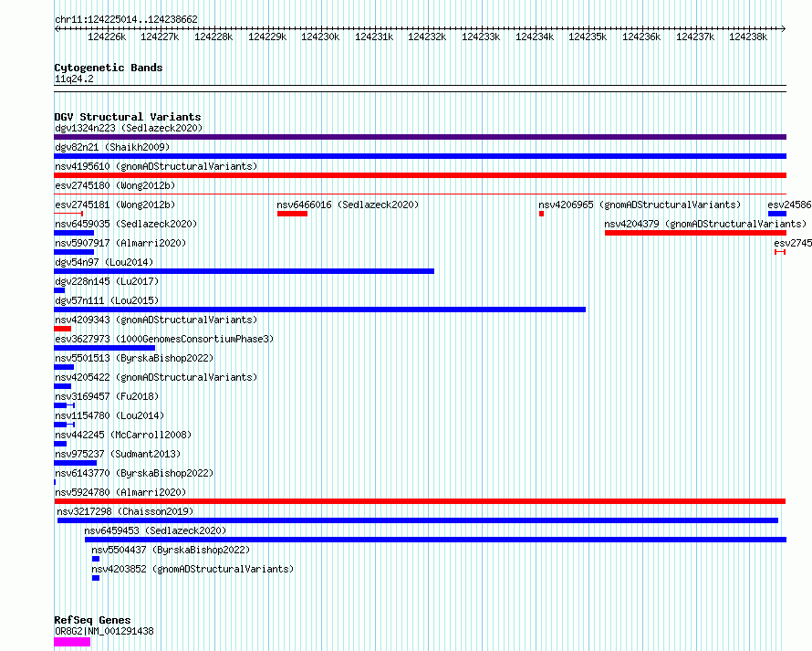Select the blue bar under nsv6459453

tap(435, 540)
